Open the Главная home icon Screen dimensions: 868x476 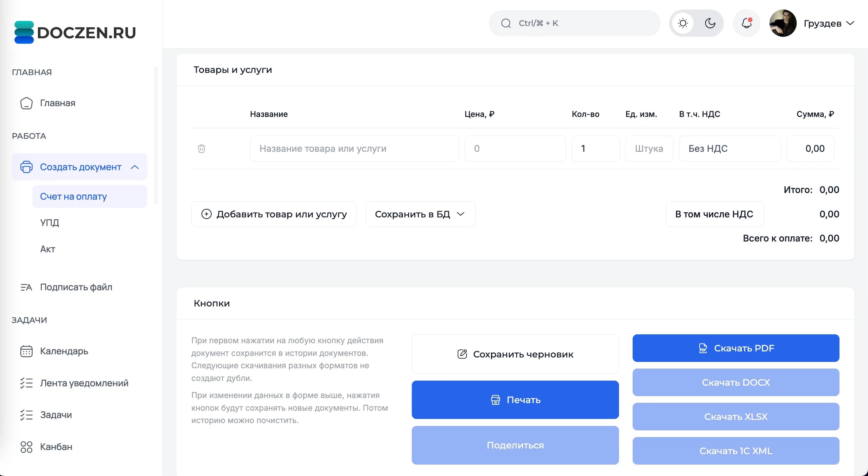26,103
